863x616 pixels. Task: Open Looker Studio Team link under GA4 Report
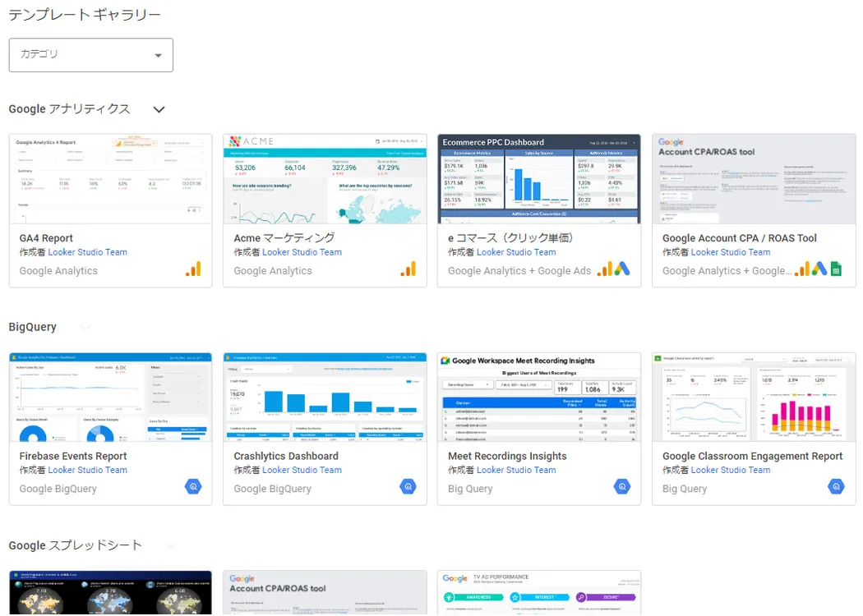pos(87,252)
